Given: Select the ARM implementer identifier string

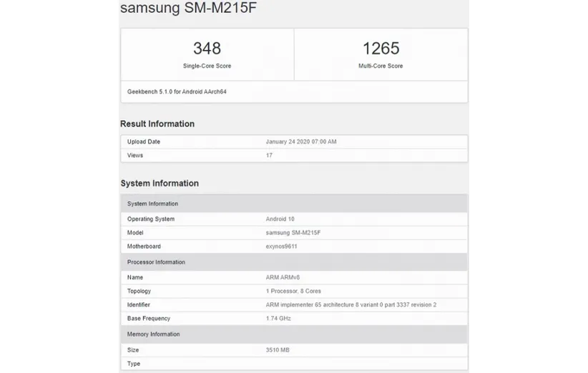Looking at the screenshot, I should click(351, 304).
